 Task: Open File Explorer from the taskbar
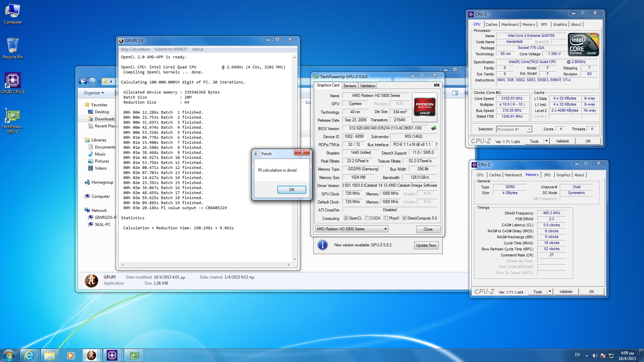pos(49,355)
